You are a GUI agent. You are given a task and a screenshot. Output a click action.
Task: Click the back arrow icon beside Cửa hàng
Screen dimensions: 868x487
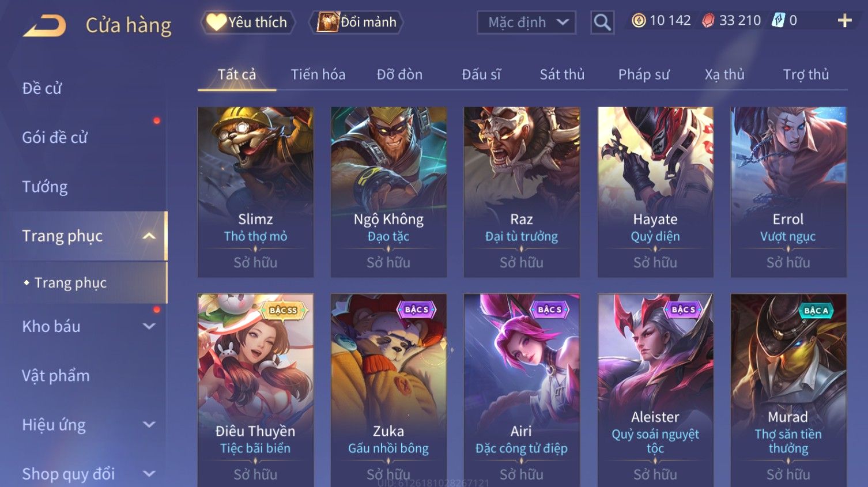(x=44, y=26)
